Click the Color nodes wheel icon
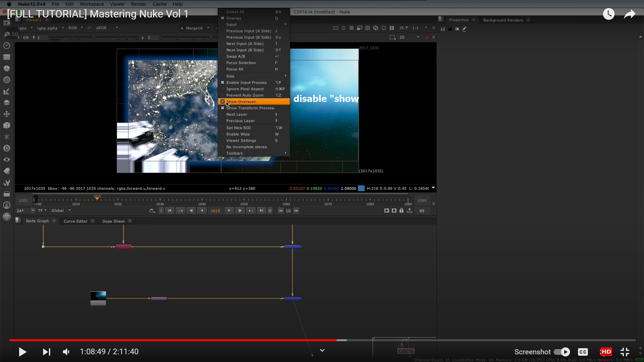644x362 pixels. coord(6,68)
